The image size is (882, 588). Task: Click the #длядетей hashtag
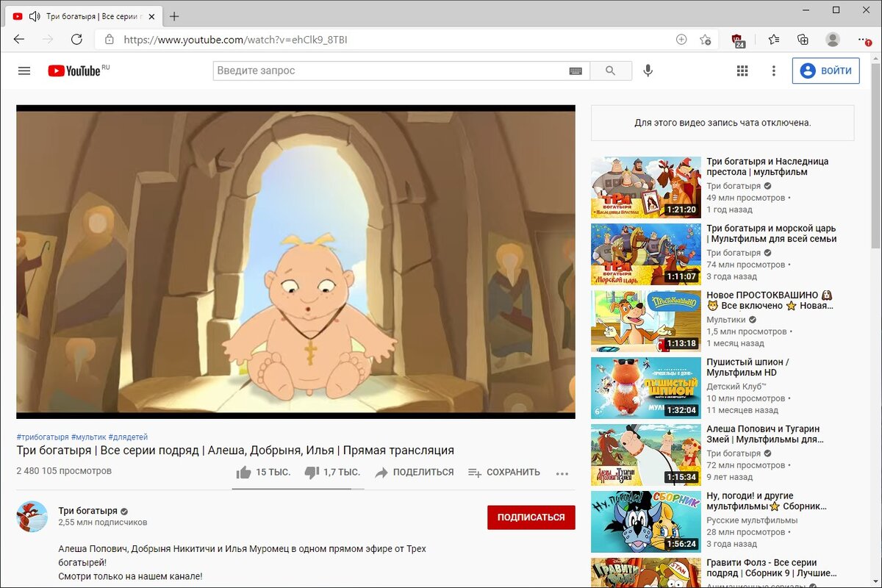click(128, 437)
